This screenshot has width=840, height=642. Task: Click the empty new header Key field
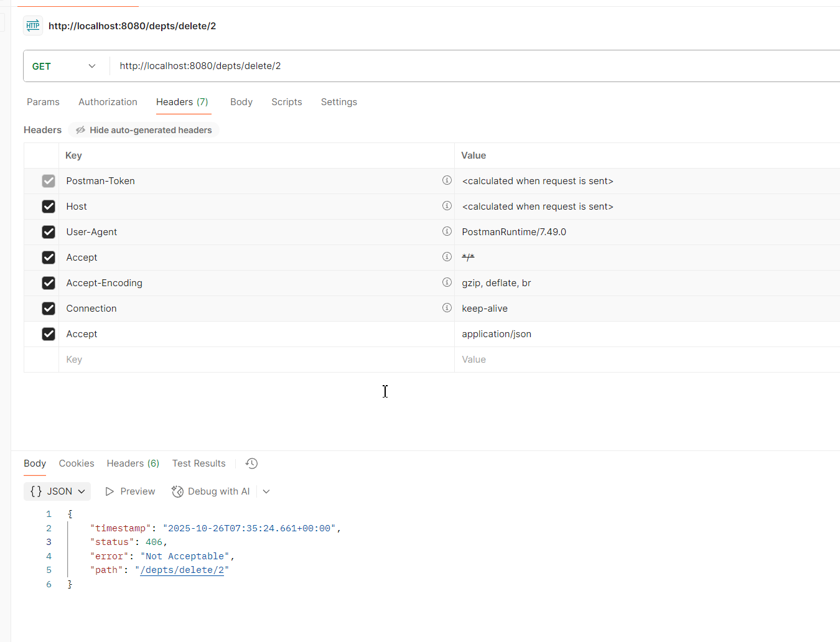click(x=256, y=360)
